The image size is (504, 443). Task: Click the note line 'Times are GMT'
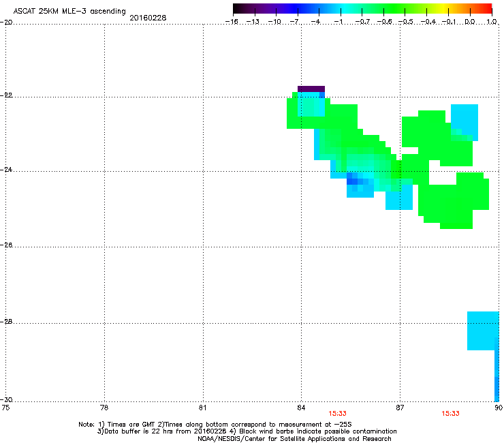(x=215, y=425)
